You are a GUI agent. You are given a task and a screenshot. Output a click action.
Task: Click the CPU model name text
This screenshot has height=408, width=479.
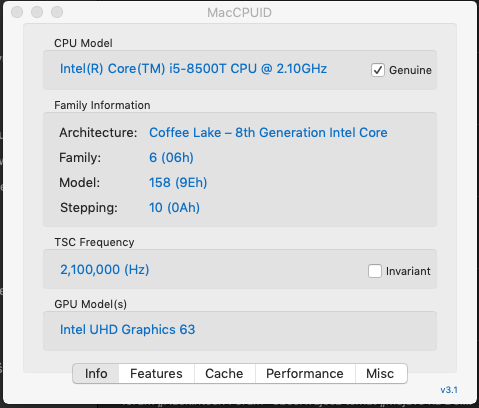193,69
